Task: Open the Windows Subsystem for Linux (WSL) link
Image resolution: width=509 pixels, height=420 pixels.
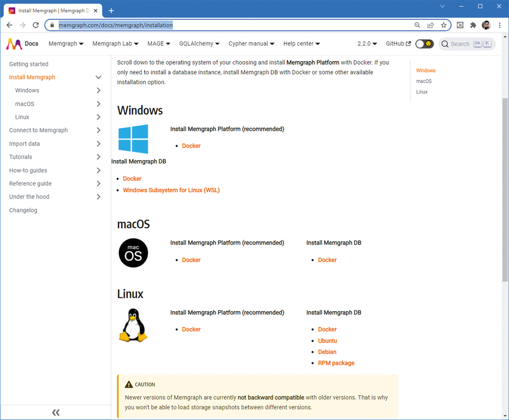Action: pos(171,190)
